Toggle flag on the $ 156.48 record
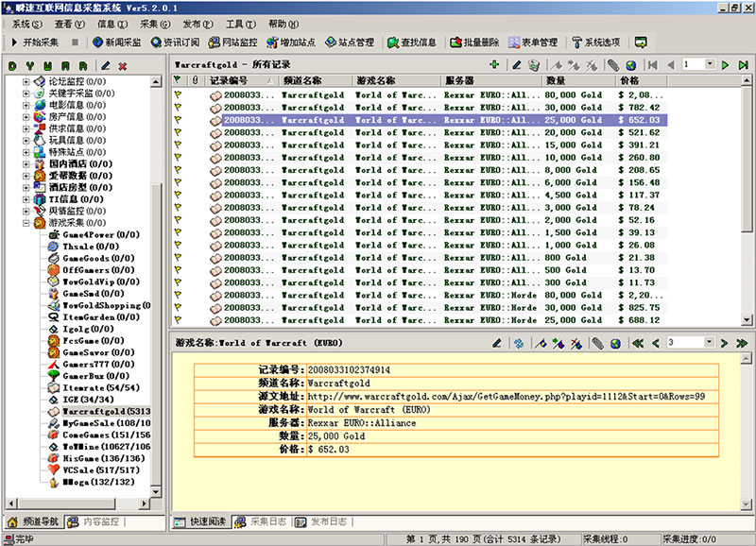The width and height of the screenshot is (756, 546). tap(178, 182)
